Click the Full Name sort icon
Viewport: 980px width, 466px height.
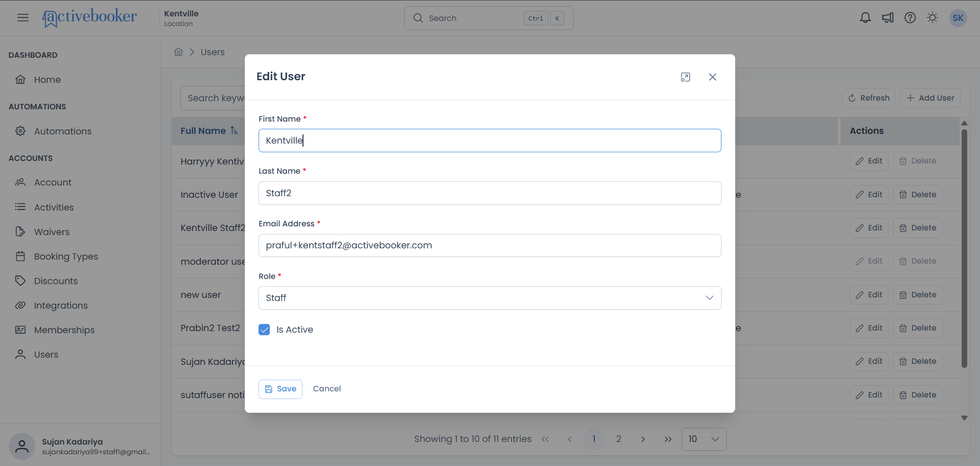(x=234, y=130)
